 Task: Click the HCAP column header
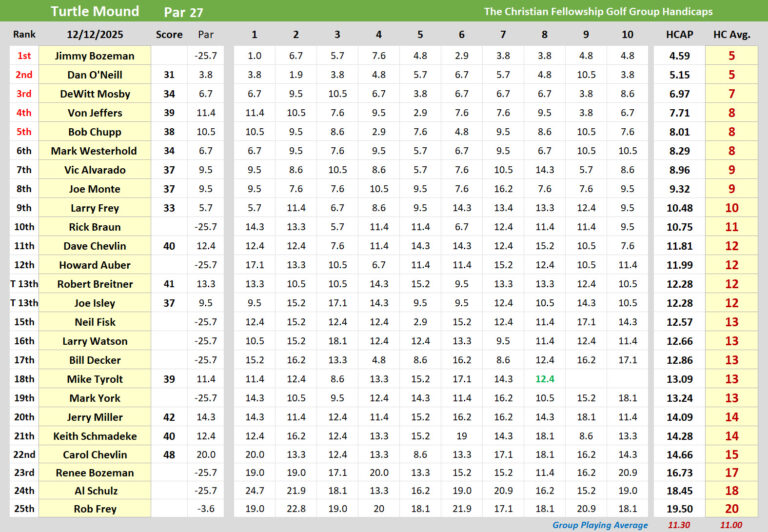[x=679, y=34]
